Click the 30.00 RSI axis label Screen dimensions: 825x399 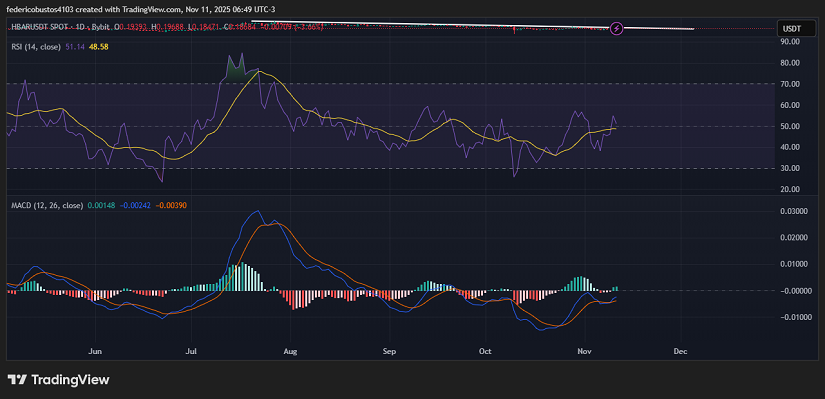click(x=790, y=168)
